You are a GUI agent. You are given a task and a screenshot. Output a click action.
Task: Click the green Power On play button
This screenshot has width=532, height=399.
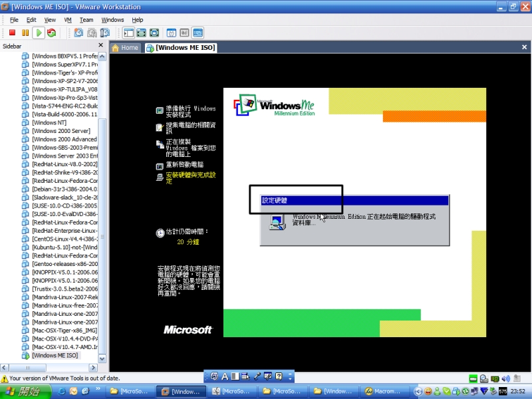39,33
